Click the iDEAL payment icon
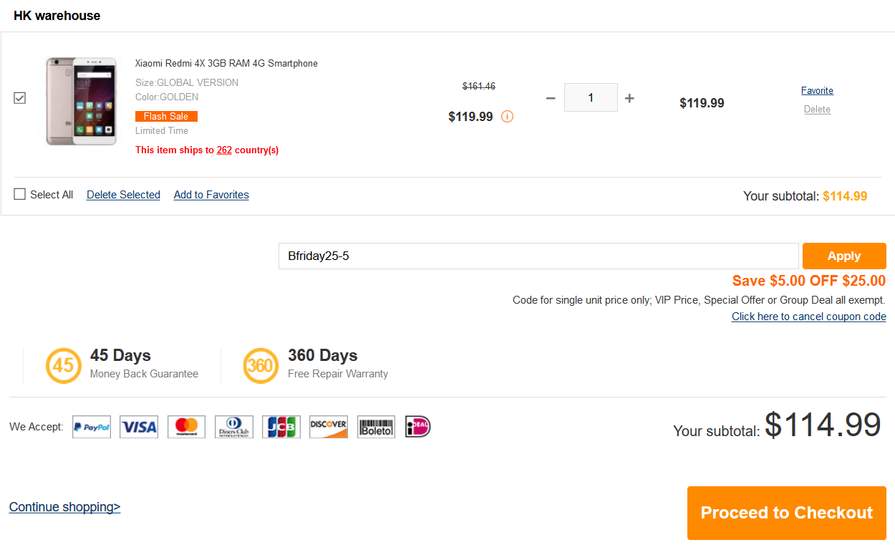The image size is (895, 545). click(418, 427)
